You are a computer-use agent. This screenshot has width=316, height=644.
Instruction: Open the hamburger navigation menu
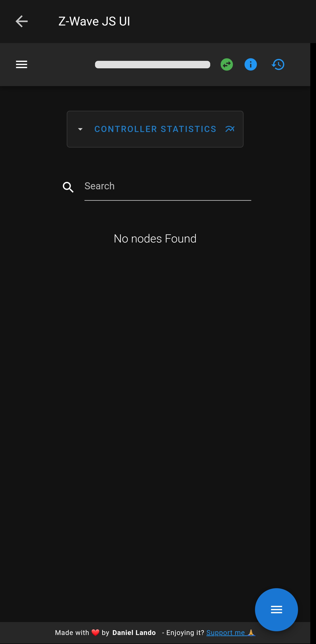click(x=22, y=65)
